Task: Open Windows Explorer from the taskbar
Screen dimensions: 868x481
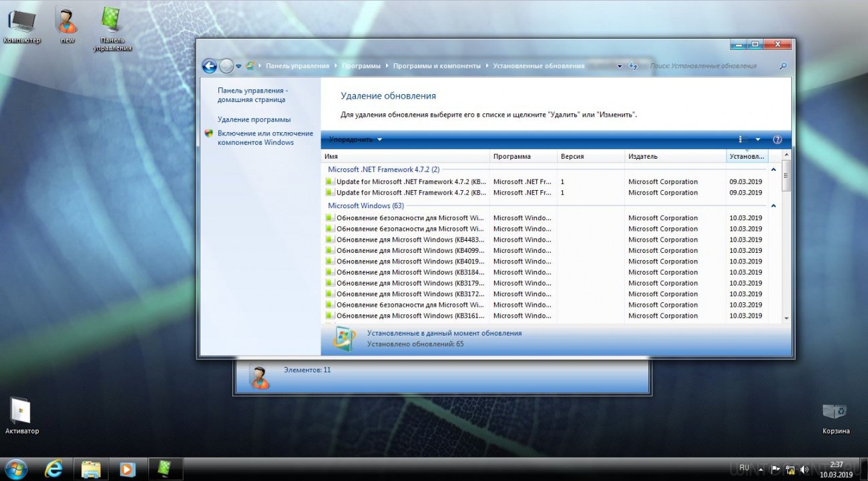Action: pyautogui.click(x=91, y=469)
